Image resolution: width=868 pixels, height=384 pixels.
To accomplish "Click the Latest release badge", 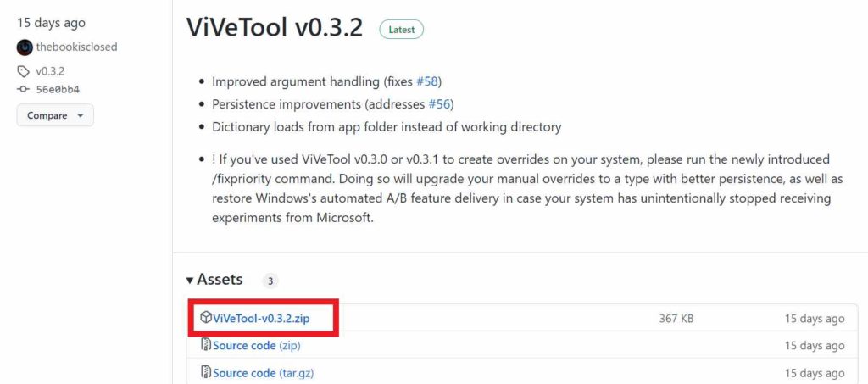I will (401, 30).
